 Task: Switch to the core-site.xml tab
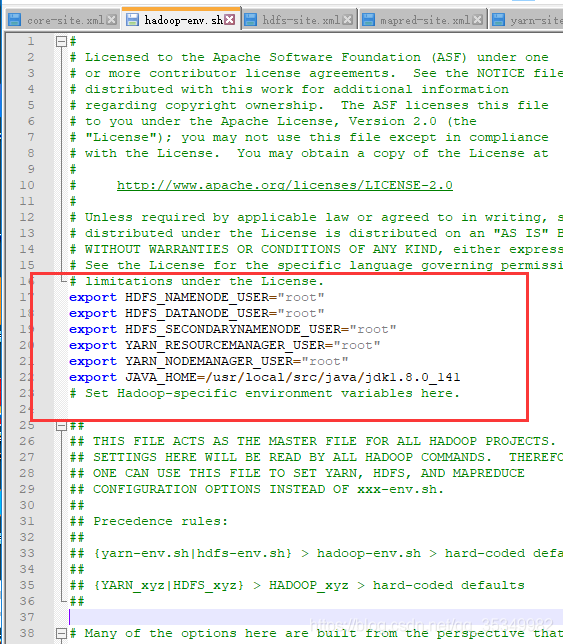tap(66, 20)
